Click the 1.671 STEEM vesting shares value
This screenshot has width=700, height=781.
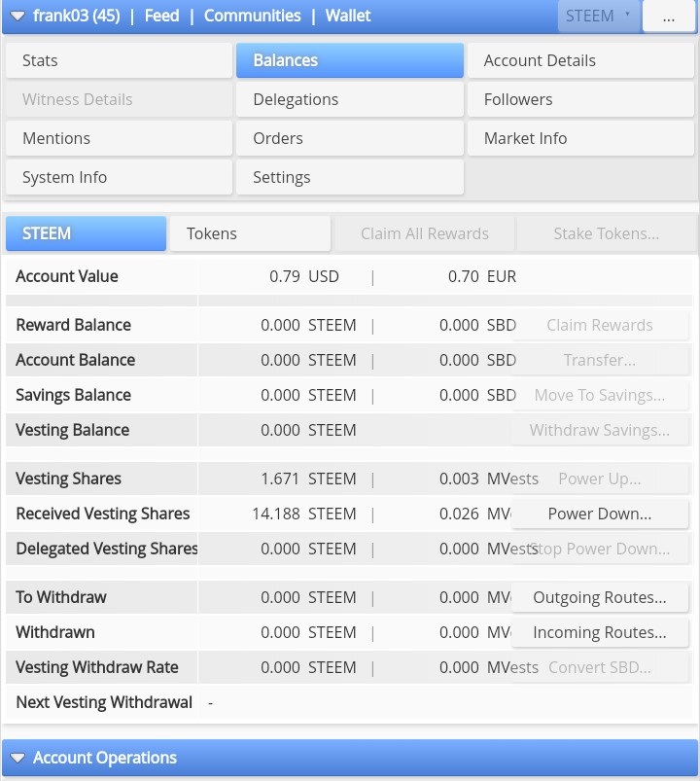click(x=308, y=479)
